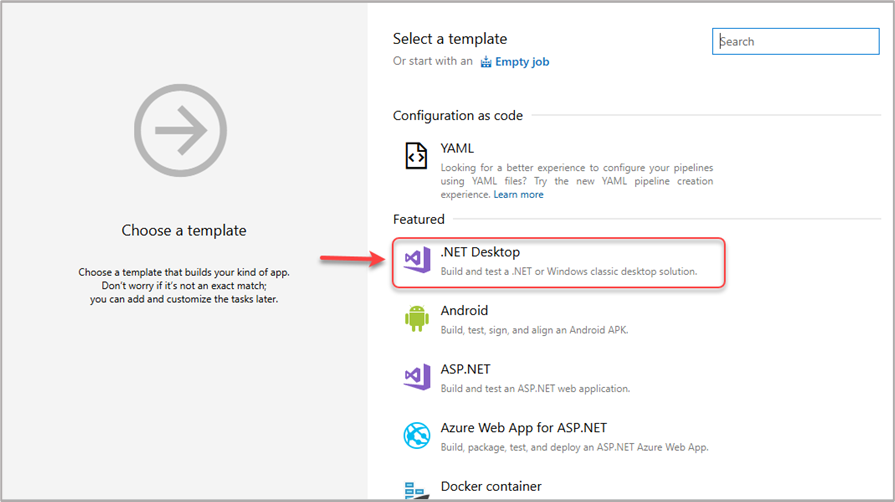Select the .NET Desktop template title
Viewport: 895px width, 502px height.
click(480, 252)
